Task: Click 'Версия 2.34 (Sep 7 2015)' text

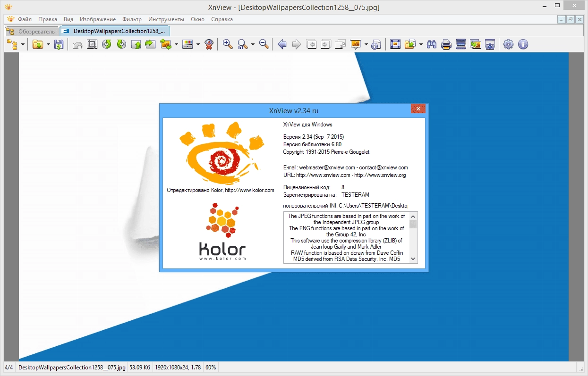Action: [314, 137]
